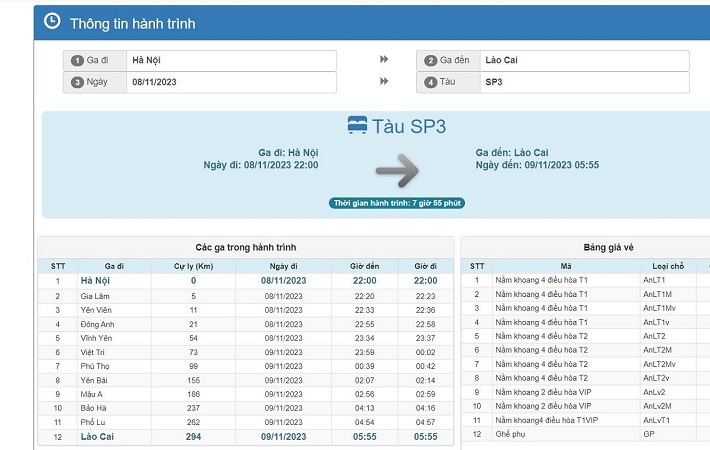Click the train icon next to Tàu SP3

coord(357,126)
